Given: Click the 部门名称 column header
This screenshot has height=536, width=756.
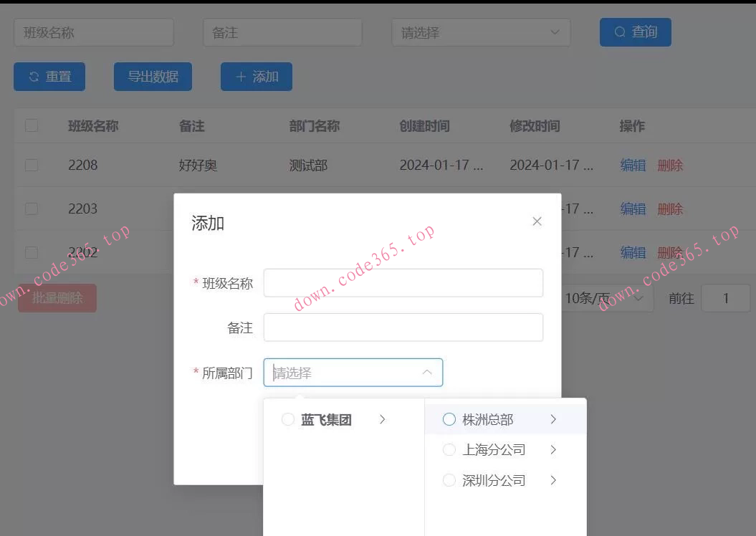Looking at the screenshot, I should (313, 125).
